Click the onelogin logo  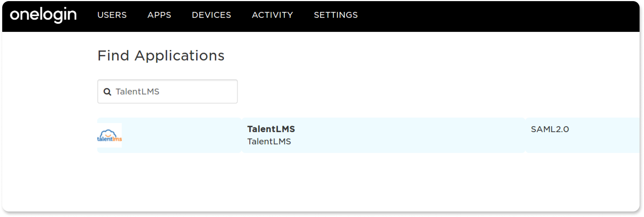coord(43,15)
